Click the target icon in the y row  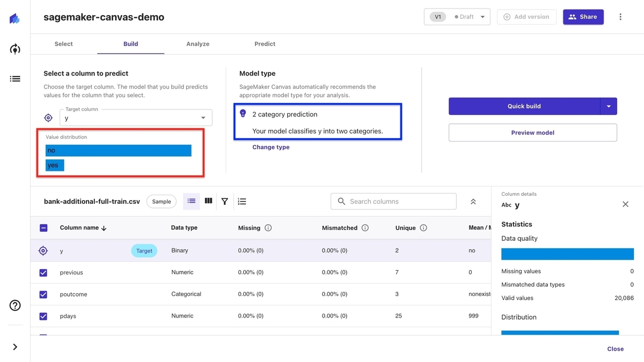pyautogui.click(x=43, y=250)
